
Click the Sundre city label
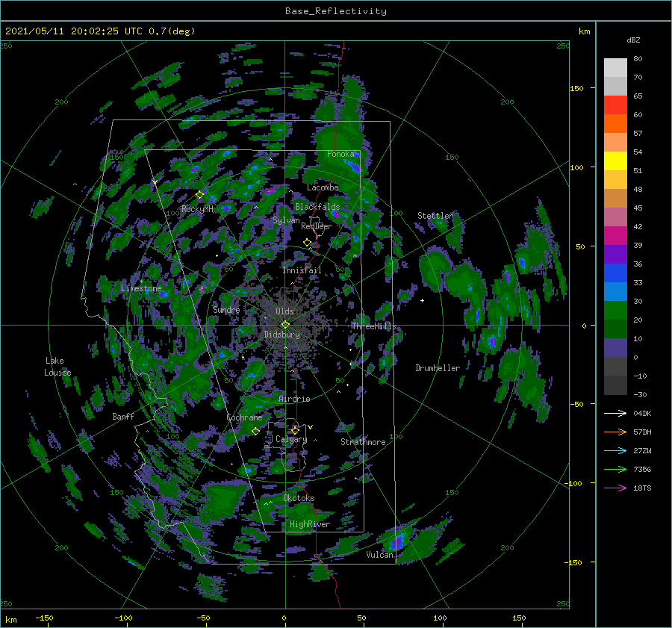click(226, 310)
